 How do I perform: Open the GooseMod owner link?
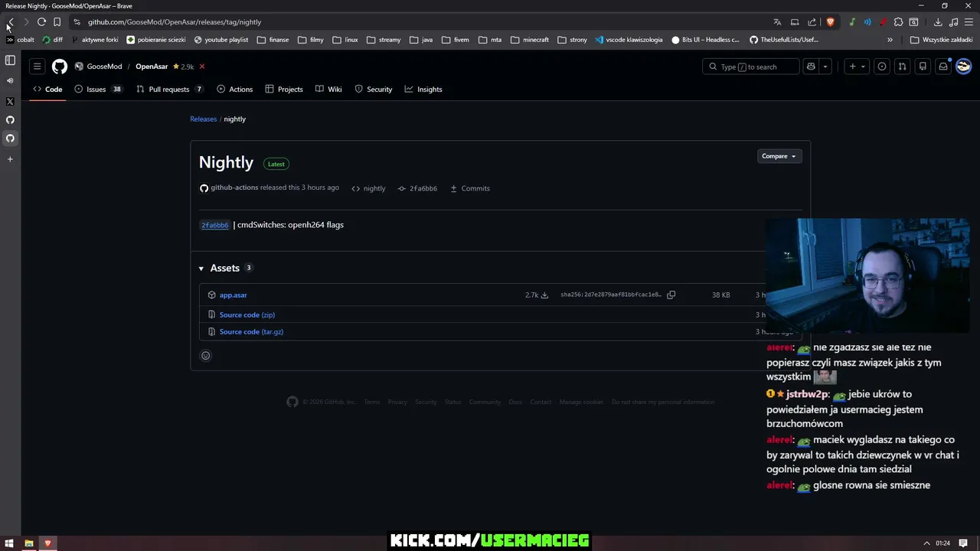click(x=104, y=67)
